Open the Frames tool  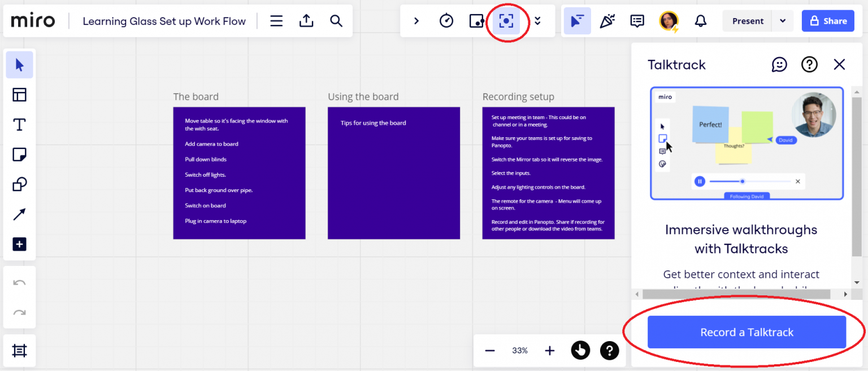click(x=19, y=94)
